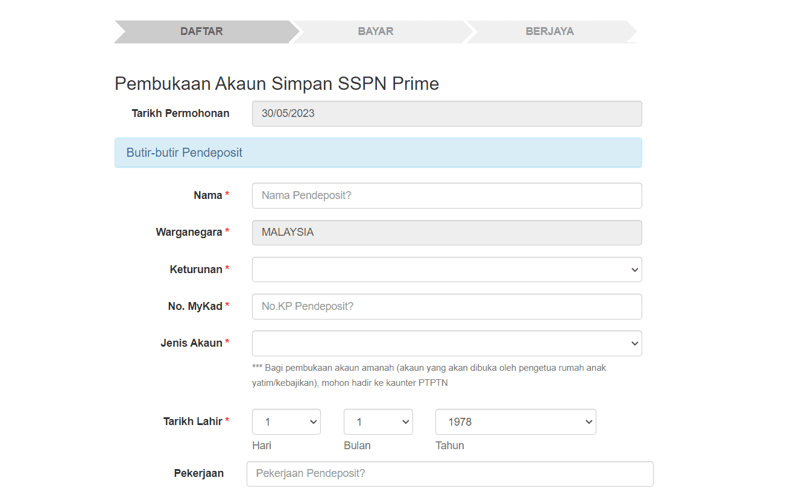Click the No.KP Pendeposit input field
The image size is (802, 495).
tap(447, 306)
